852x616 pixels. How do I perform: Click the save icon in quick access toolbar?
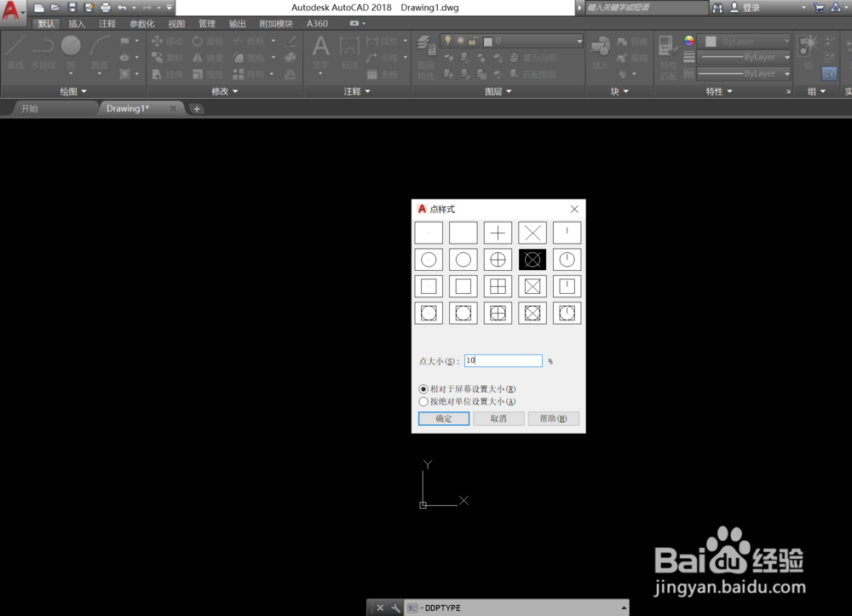72,8
